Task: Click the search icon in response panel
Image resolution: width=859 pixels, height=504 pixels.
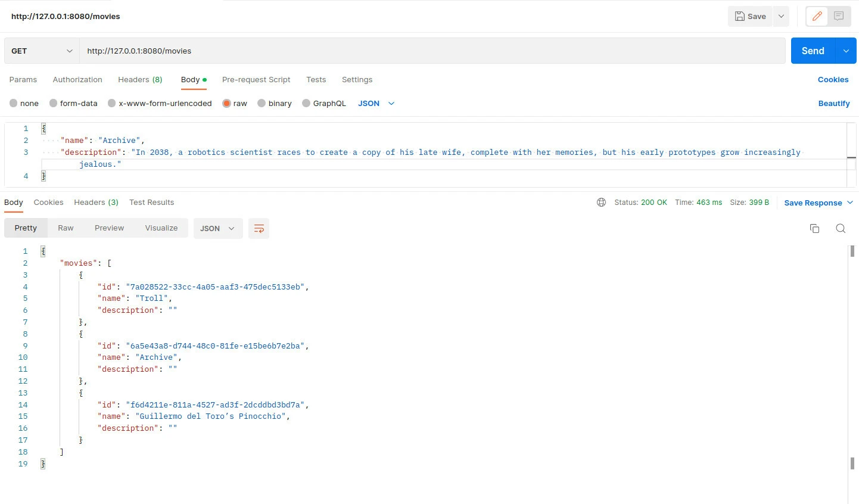Action: pyautogui.click(x=841, y=228)
